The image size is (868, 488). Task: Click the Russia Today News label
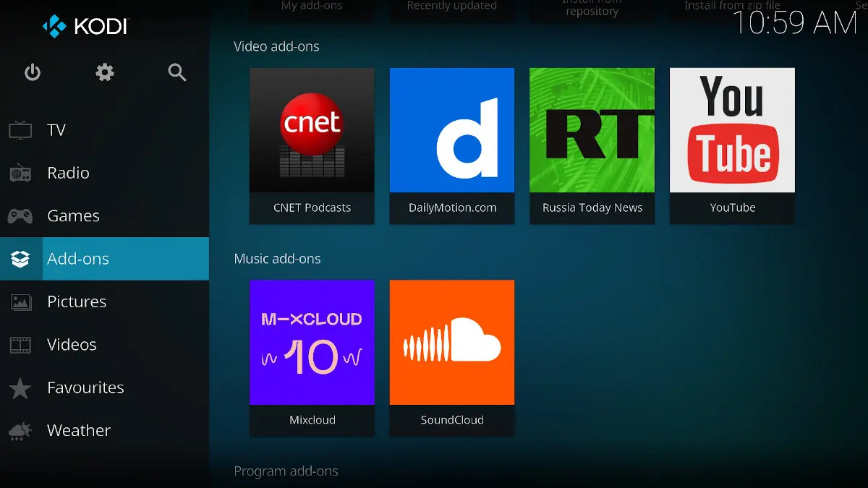click(592, 207)
